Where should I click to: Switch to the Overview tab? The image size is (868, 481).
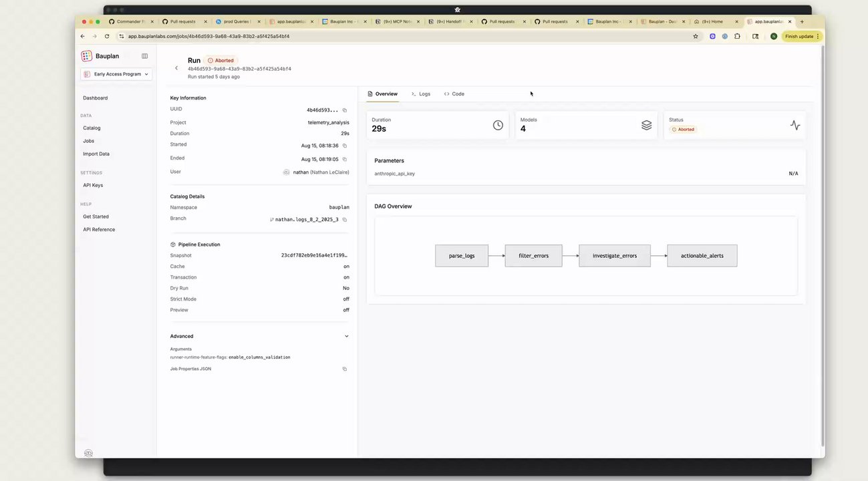pyautogui.click(x=383, y=94)
